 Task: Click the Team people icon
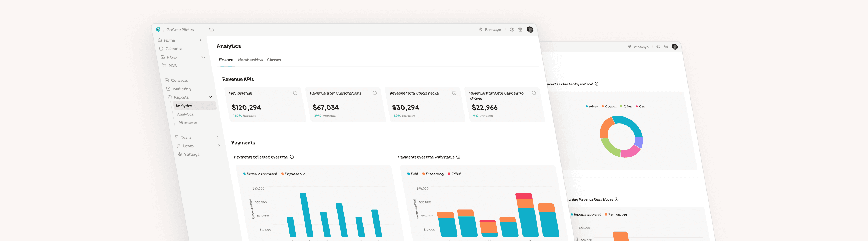[x=177, y=137]
